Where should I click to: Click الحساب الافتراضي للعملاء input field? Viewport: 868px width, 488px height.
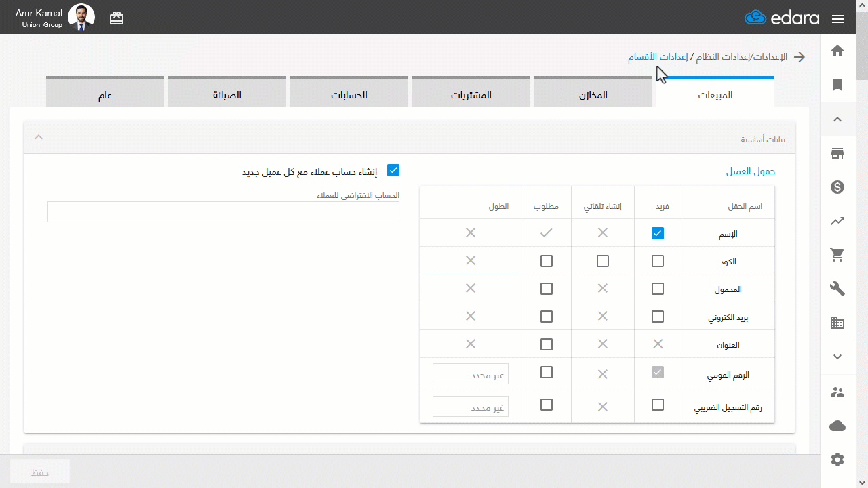point(223,211)
